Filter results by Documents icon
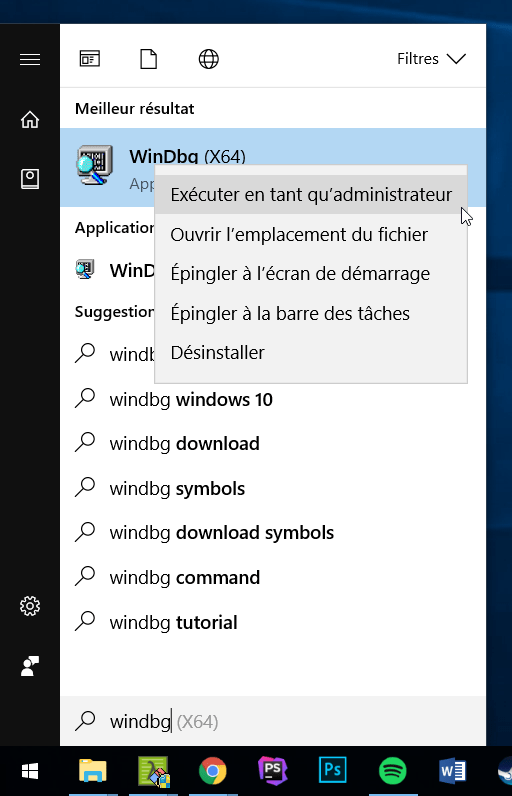Image resolution: width=512 pixels, height=796 pixels. tap(149, 59)
